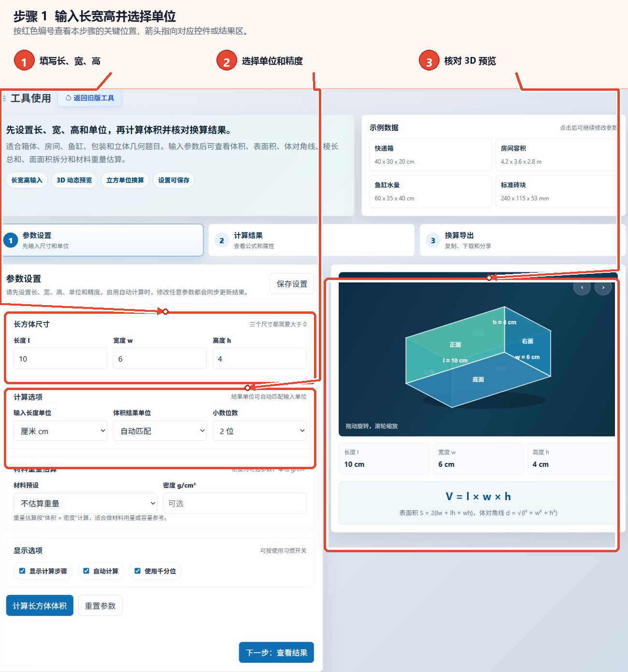Click the 返回旧版工具 button
Screen dimensions: 628x672
click(x=90, y=98)
